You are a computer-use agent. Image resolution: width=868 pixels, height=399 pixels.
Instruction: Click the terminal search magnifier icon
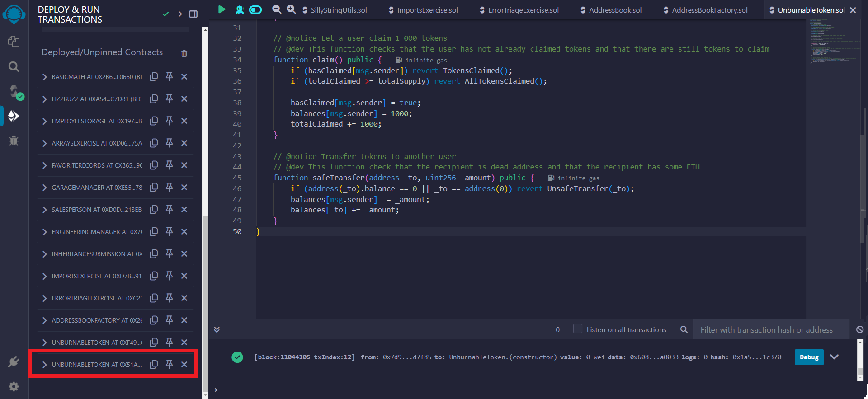point(684,329)
